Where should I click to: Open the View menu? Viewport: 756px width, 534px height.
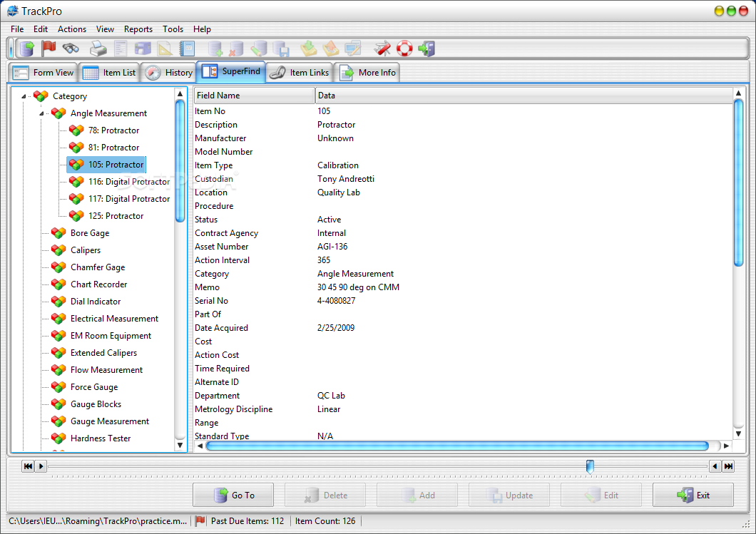pos(105,29)
